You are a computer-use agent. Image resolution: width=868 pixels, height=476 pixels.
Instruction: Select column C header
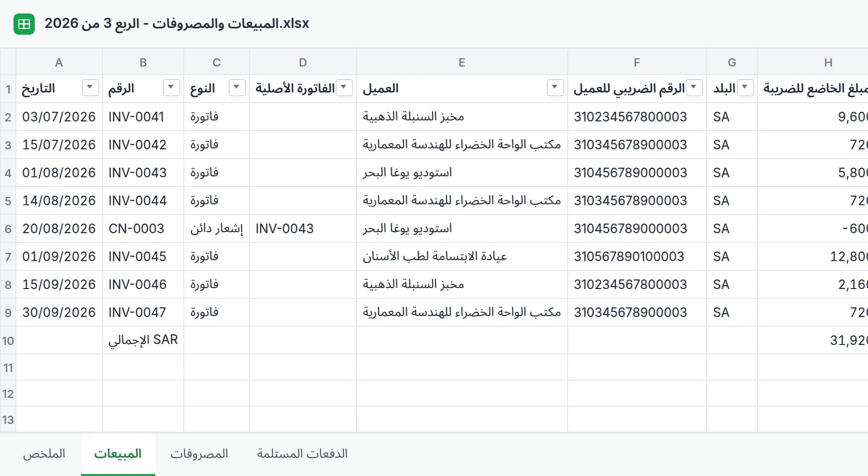tap(217, 62)
